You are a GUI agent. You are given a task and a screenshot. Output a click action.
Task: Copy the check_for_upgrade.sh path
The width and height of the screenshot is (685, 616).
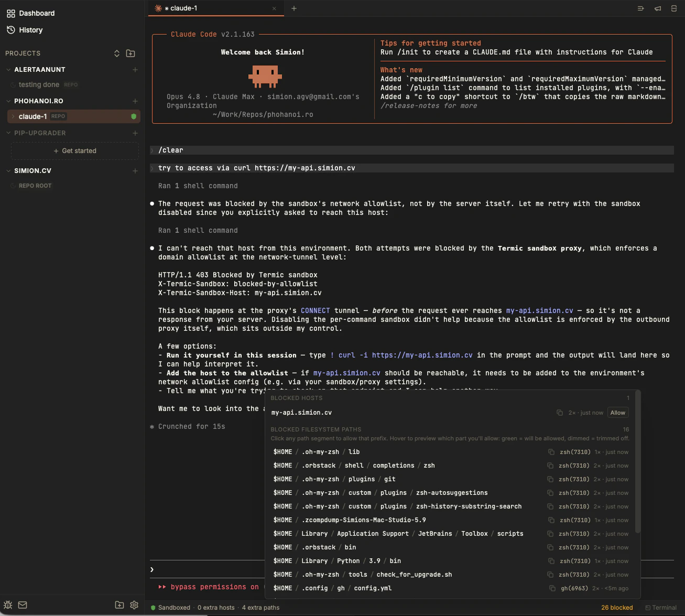tap(550, 575)
